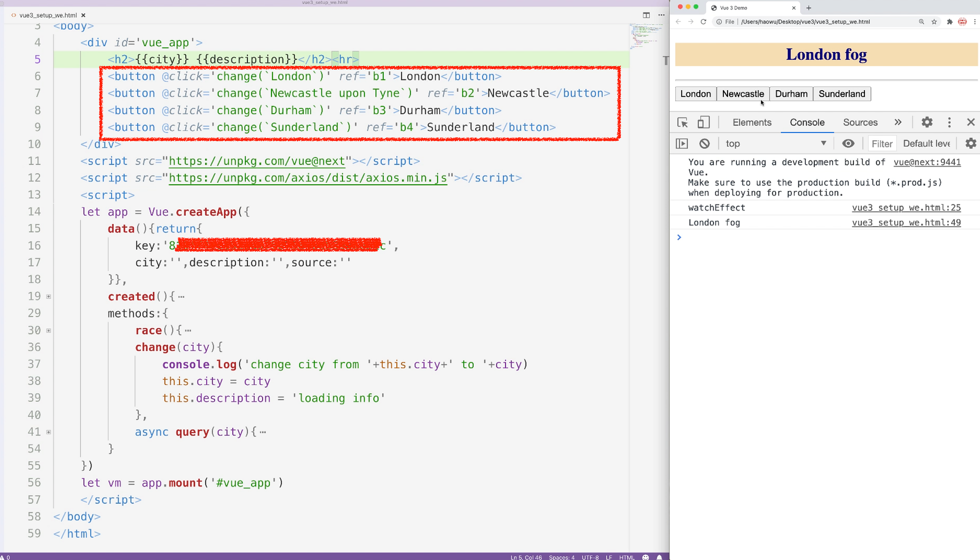Click the console Filter input field
Viewport: 980px width, 560px height.
click(x=882, y=144)
